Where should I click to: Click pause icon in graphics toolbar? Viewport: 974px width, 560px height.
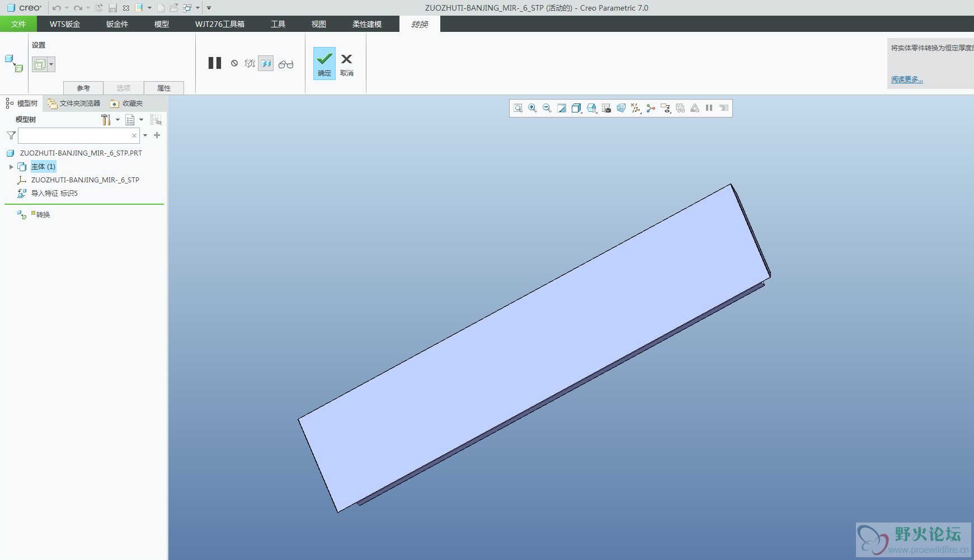tap(709, 108)
